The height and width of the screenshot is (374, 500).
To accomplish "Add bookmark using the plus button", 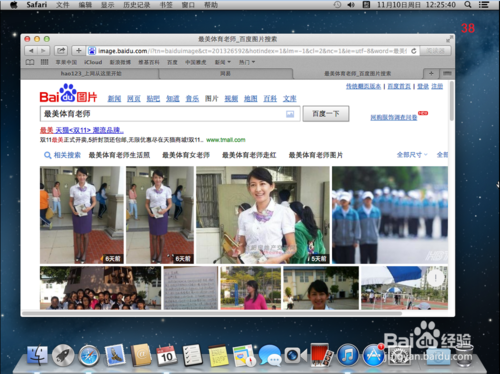I will pyautogui.click(x=78, y=51).
